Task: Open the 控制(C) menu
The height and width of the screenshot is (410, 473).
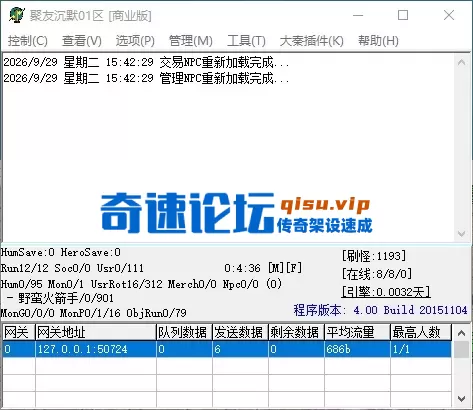Action: click(x=28, y=41)
